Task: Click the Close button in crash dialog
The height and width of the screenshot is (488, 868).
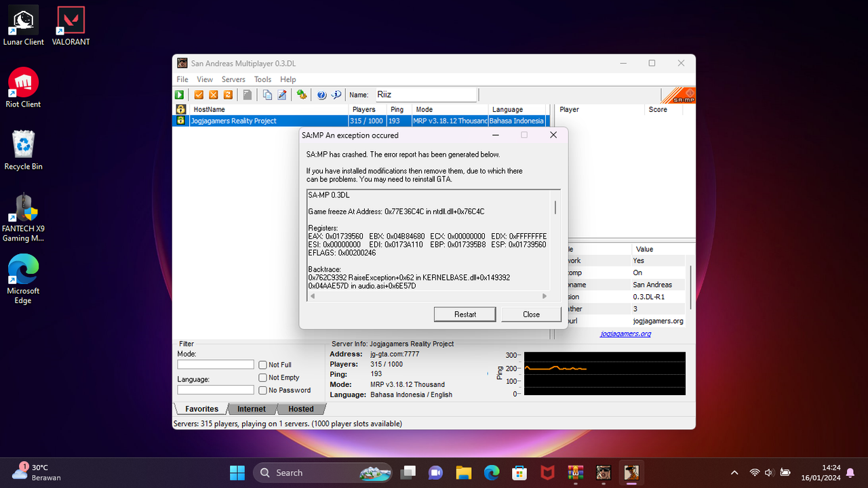Action: tap(531, 314)
